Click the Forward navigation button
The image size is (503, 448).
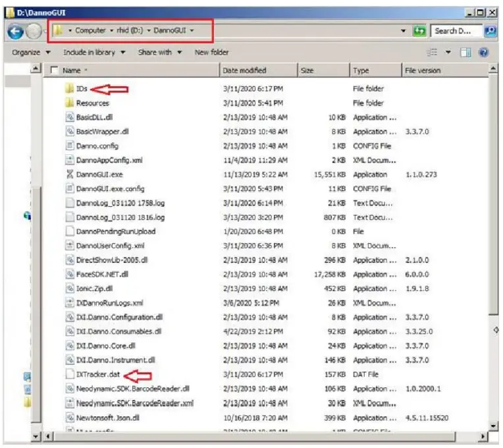click(x=34, y=32)
